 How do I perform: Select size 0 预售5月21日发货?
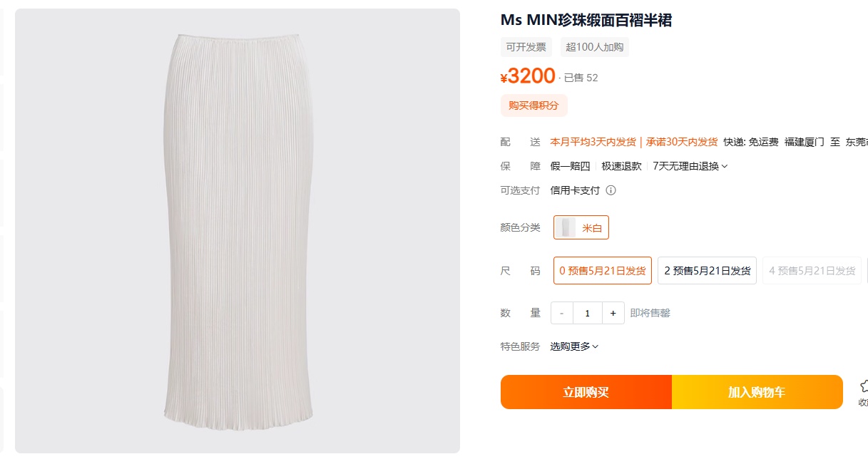(603, 271)
